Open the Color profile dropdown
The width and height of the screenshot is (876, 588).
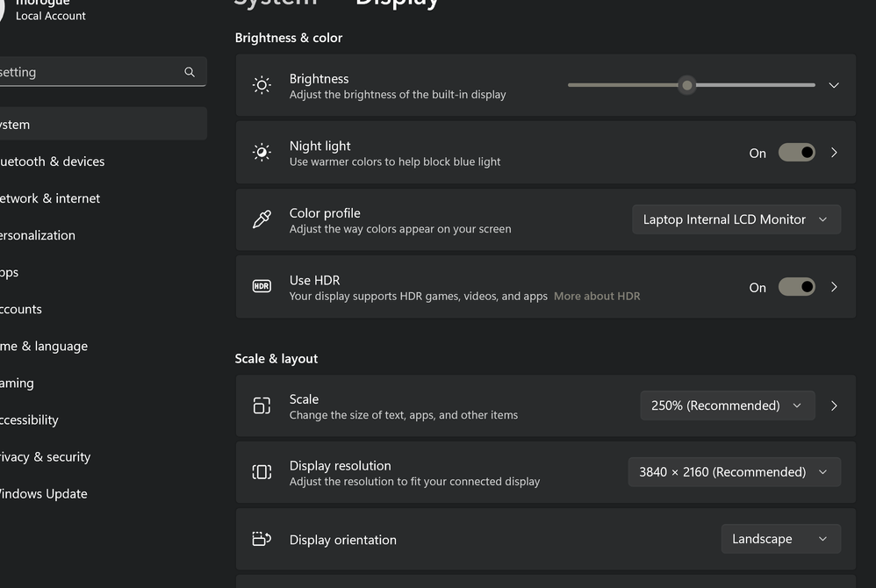[x=736, y=219]
